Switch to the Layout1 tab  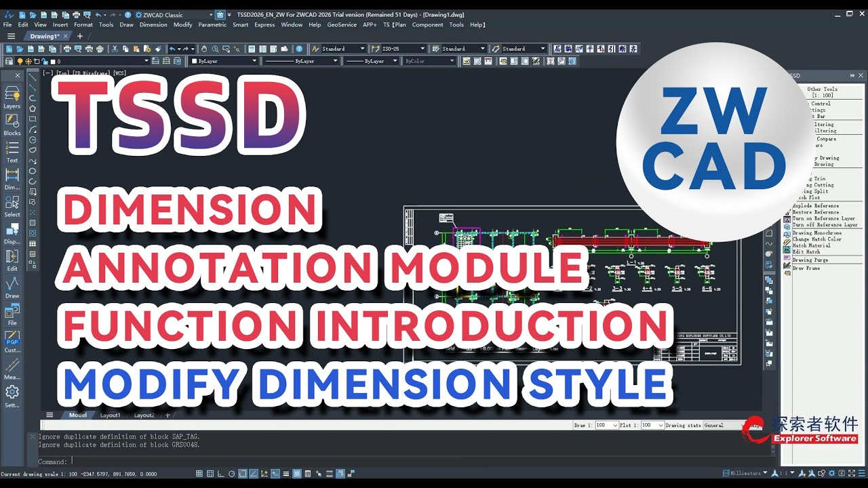(x=111, y=415)
